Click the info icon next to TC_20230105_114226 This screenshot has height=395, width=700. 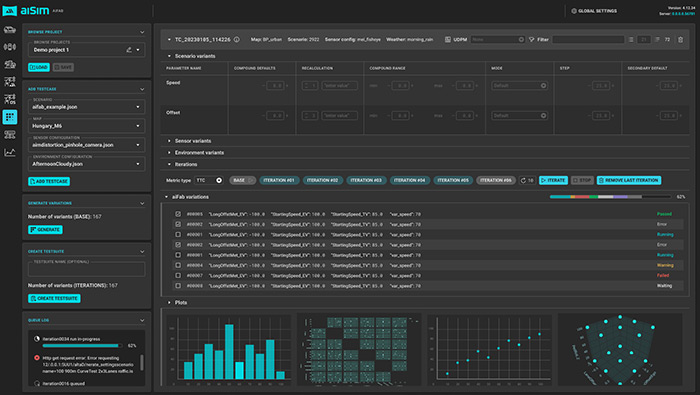click(x=237, y=40)
